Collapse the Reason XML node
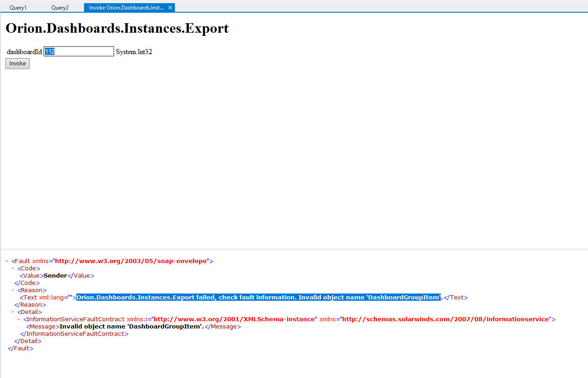Viewport: 588px width, 378px height. pos(13,290)
